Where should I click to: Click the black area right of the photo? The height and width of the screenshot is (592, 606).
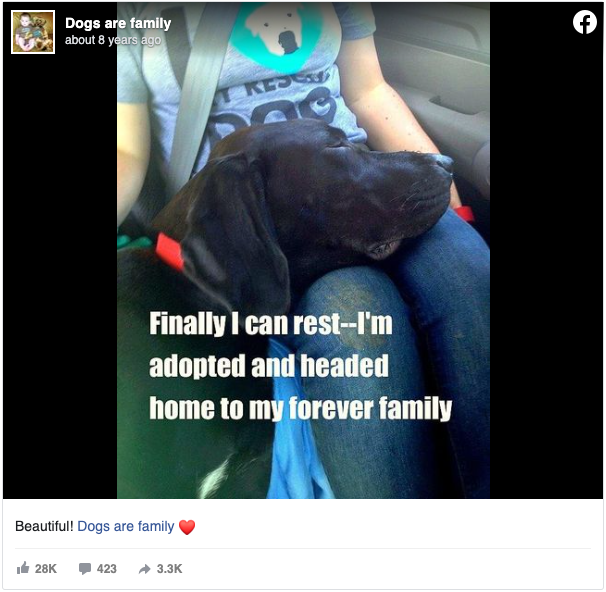(x=546, y=270)
